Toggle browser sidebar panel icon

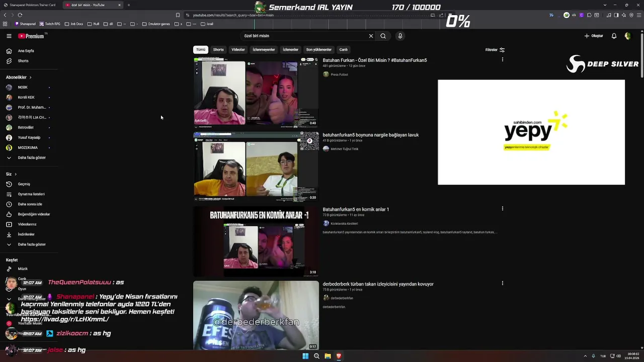point(616,15)
